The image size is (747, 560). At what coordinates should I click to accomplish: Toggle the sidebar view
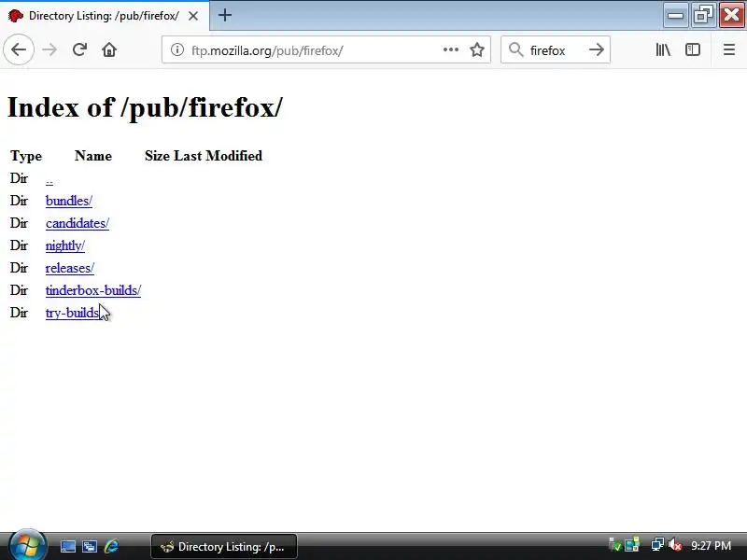pyautogui.click(x=693, y=49)
